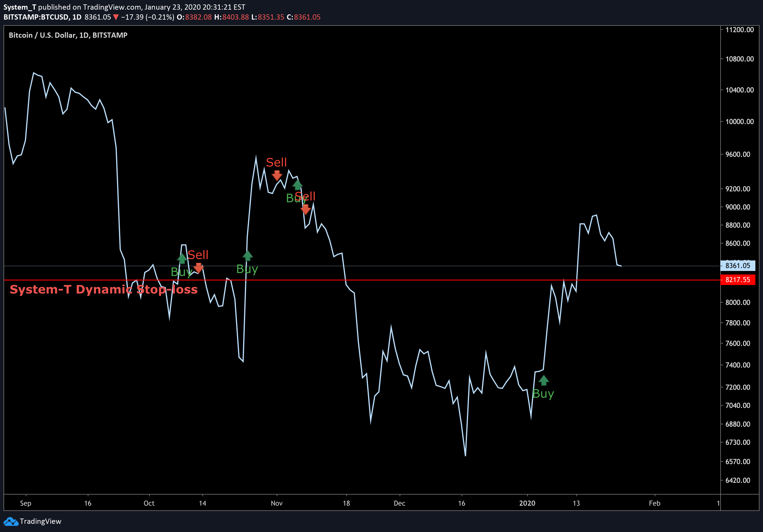Image resolution: width=763 pixels, height=532 pixels.
Task: Click the 6880.00 price axis label
Action: click(738, 424)
